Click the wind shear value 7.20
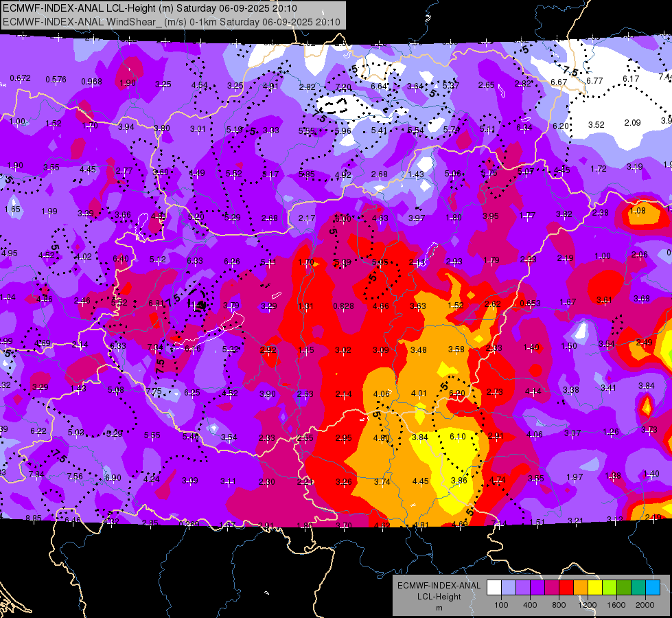672x618 pixels. click(343, 87)
